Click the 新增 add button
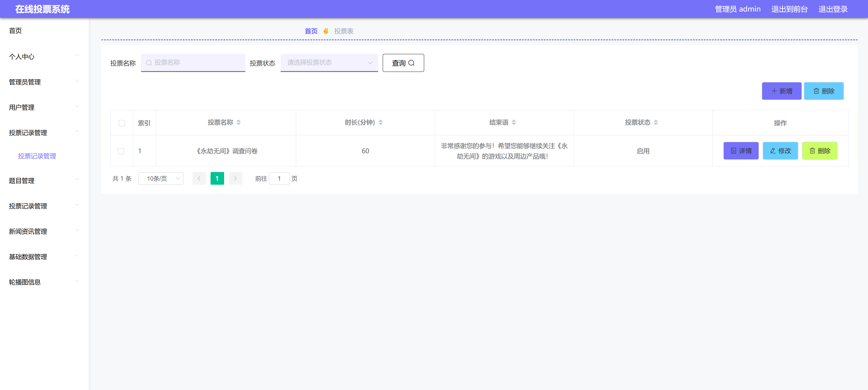 coord(781,91)
